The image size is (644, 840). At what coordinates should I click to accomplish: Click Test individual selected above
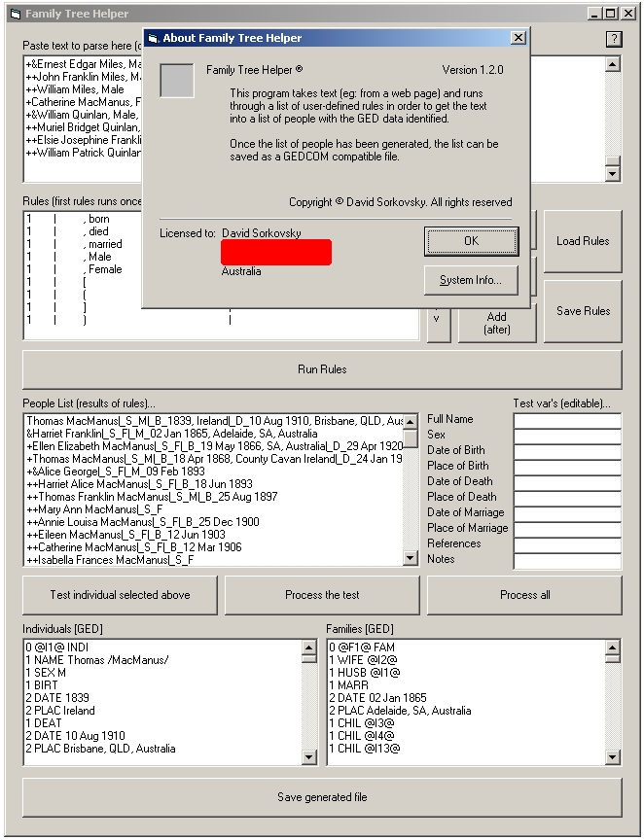[120, 595]
